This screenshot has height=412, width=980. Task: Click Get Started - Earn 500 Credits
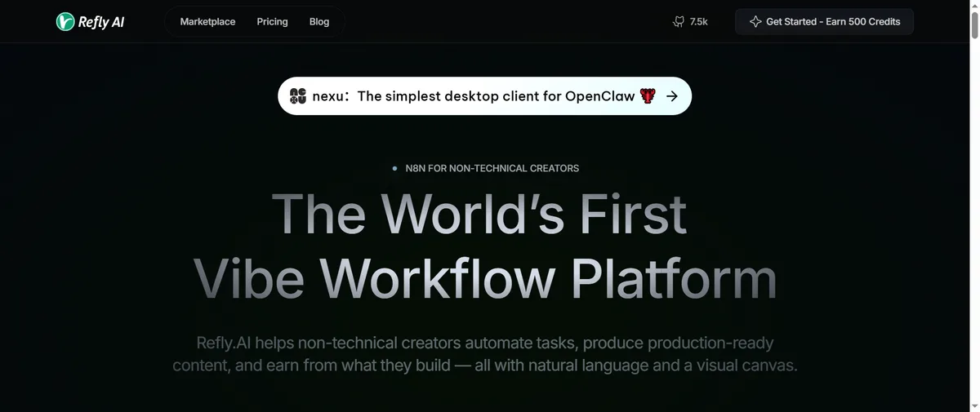[x=824, y=22]
